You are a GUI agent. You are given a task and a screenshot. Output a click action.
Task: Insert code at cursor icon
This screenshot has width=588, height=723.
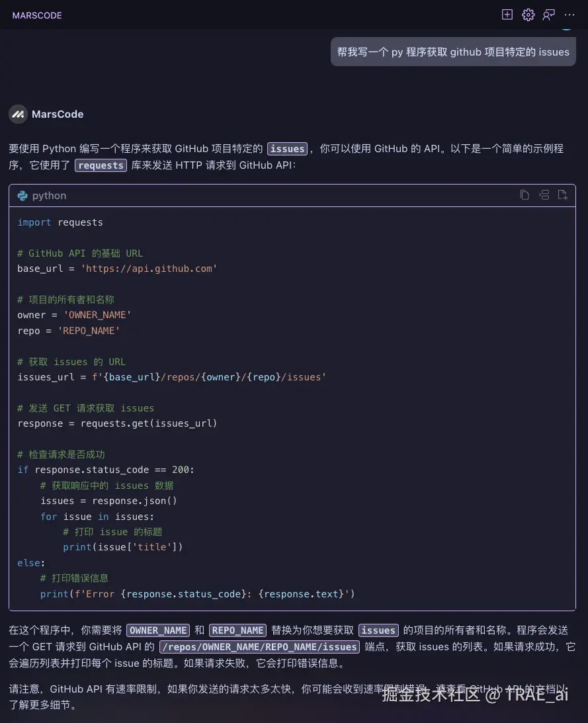coord(544,195)
